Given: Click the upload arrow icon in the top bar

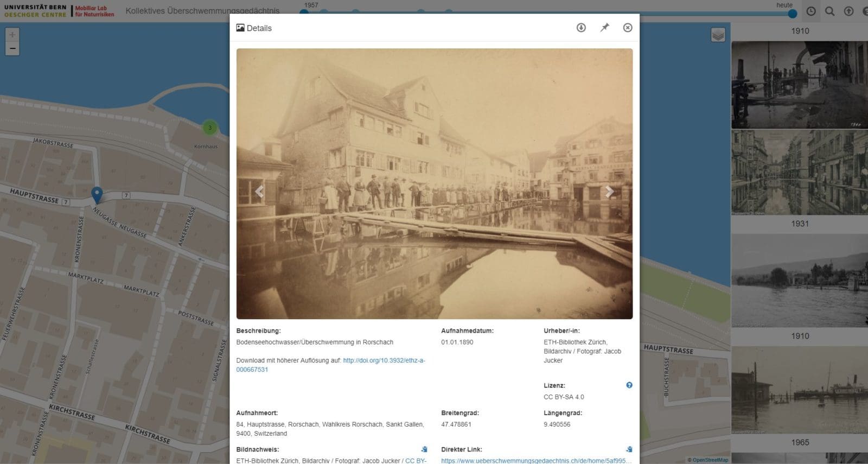Looking at the screenshot, I should (x=849, y=11).
